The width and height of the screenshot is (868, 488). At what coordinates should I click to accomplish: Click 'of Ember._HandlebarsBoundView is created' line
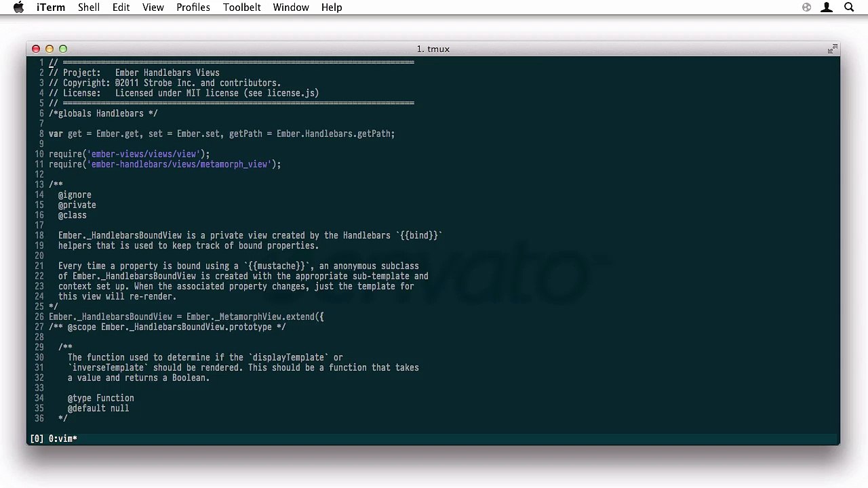(243, 276)
